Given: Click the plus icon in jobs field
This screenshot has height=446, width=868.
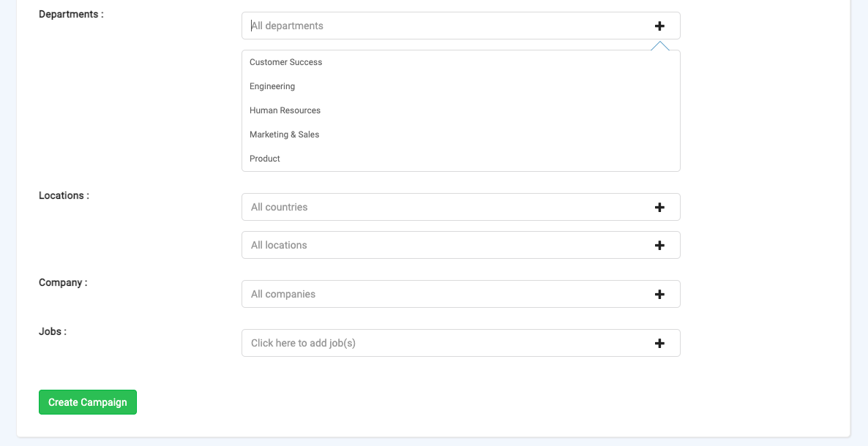Looking at the screenshot, I should (659, 343).
